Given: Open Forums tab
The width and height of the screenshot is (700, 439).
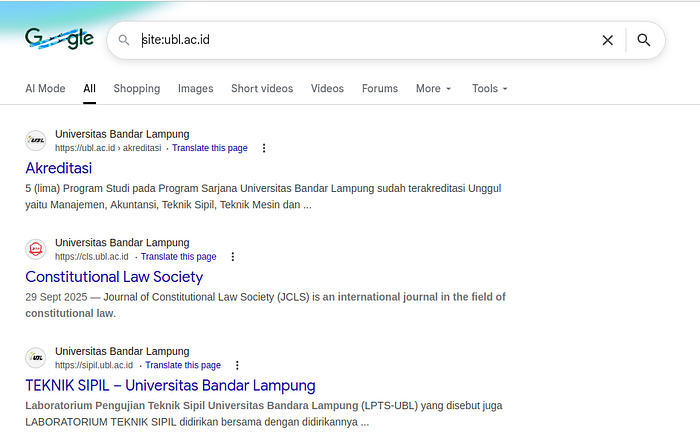Looking at the screenshot, I should (x=380, y=88).
